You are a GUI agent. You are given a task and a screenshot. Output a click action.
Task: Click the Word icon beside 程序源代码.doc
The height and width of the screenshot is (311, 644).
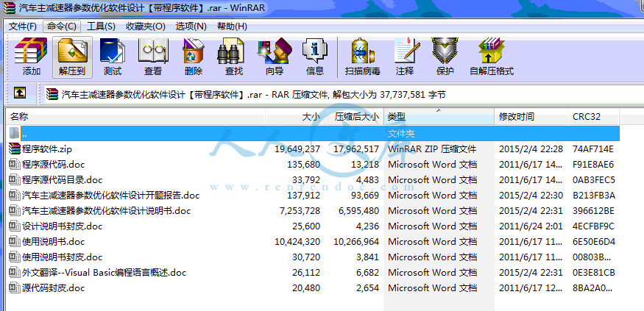tap(15, 165)
